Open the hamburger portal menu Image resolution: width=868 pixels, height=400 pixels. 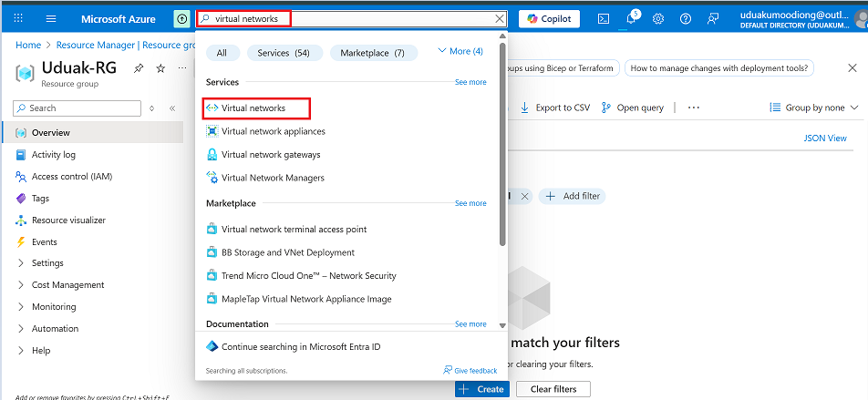point(51,19)
